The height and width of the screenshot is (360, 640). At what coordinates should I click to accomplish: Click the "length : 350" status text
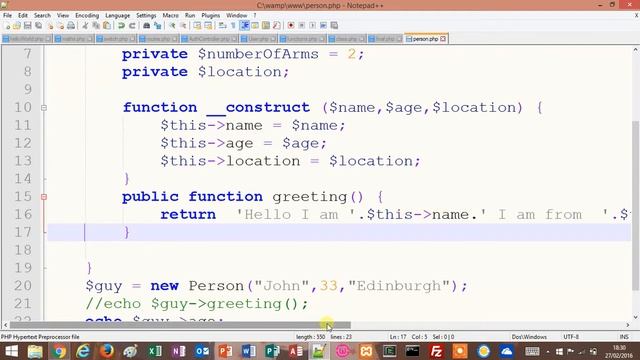311,337
